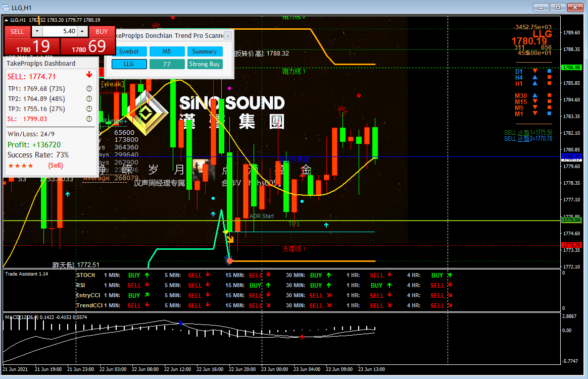The height and width of the screenshot is (379, 588).
Task: Click the TrendCCI 4 HR SELL arrow
Action: coord(450,305)
